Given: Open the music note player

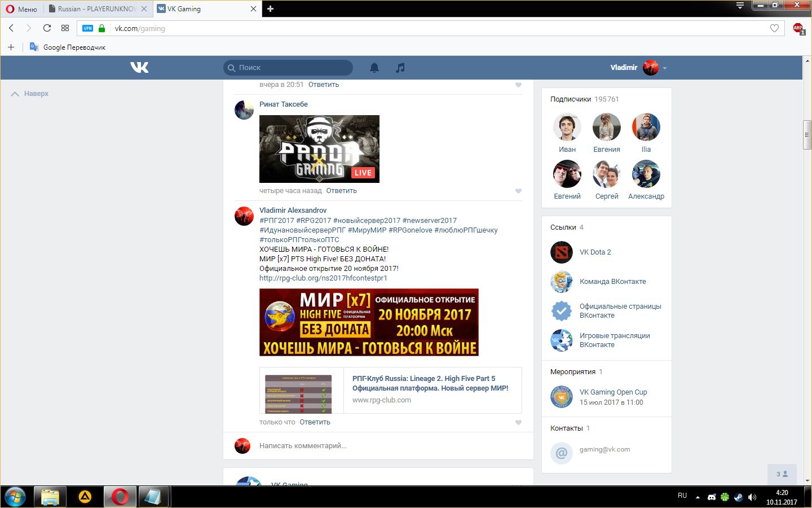Looking at the screenshot, I should click(400, 68).
